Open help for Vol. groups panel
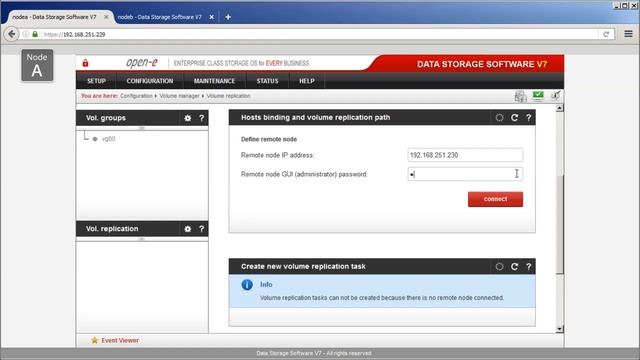The height and width of the screenshot is (360, 640). [201, 118]
